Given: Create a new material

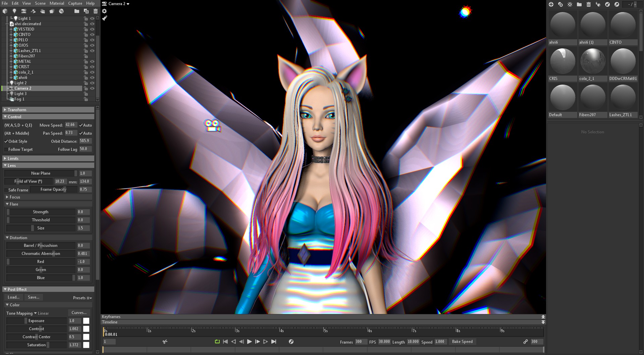Looking at the screenshot, I should pyautogui.click(x=551, y=4).
